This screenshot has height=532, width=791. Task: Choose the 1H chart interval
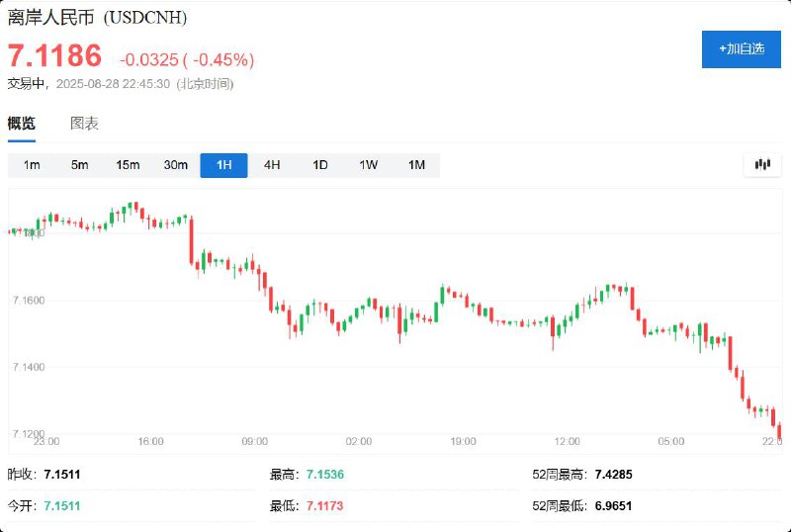pos(223,165)
